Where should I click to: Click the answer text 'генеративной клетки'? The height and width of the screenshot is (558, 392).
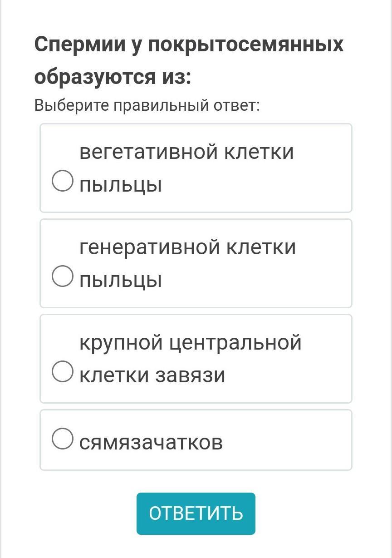187,247
